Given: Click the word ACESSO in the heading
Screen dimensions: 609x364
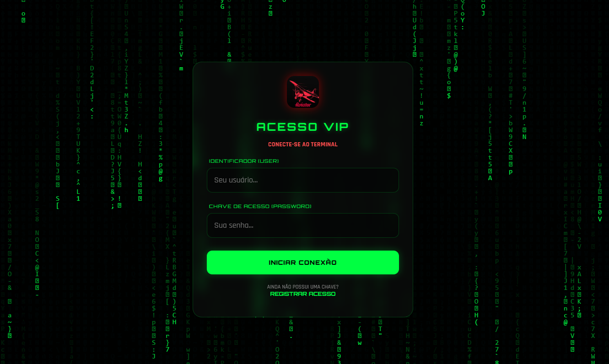Looking at the screenshot, I should tap(287, 127).
